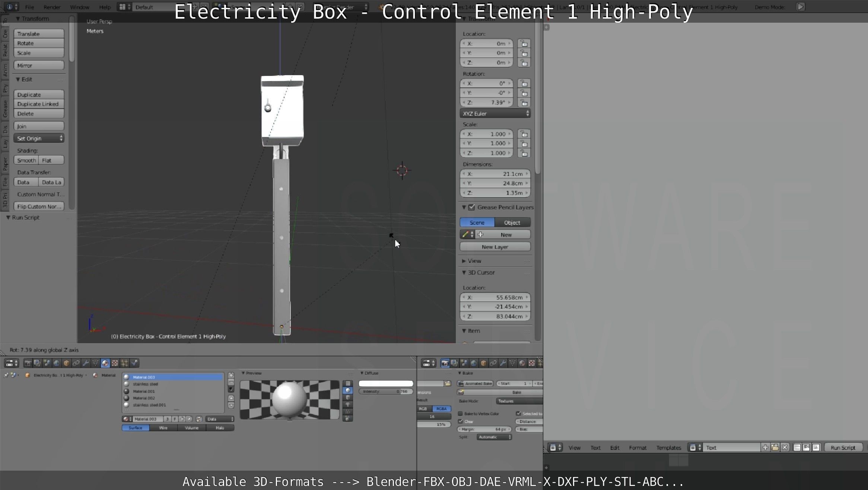This screenshot has height=490, width=868.
Task: Toggle syntax highlight icon in text editor
Action: [815, 448]
